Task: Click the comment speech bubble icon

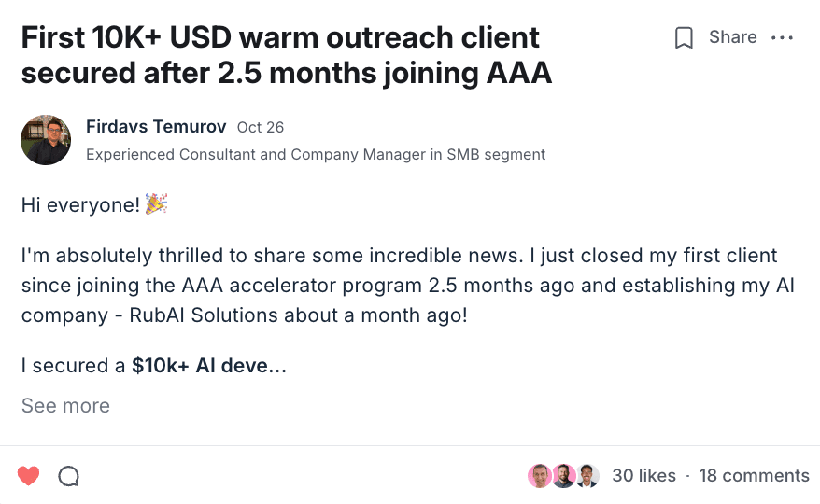Action: [x=68, y=476]
